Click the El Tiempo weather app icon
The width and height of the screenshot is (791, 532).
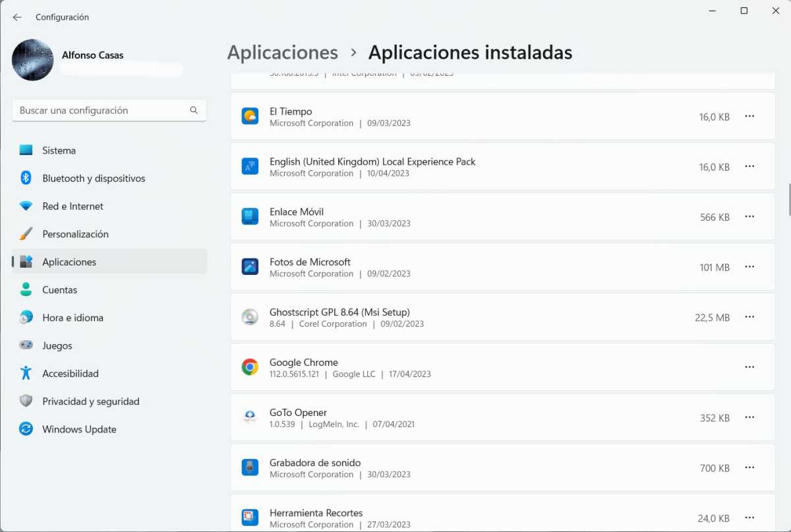250,117
